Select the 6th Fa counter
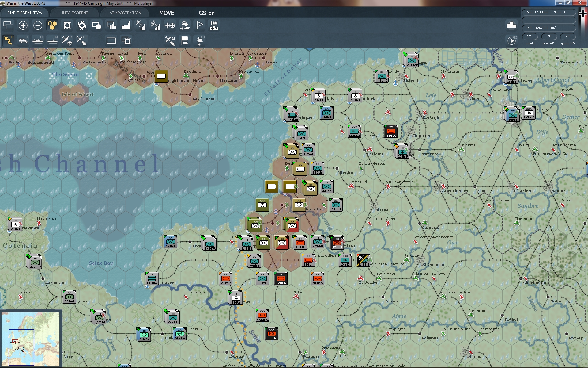The width and height of the screenshot is (588, 368). click(144, 335)
